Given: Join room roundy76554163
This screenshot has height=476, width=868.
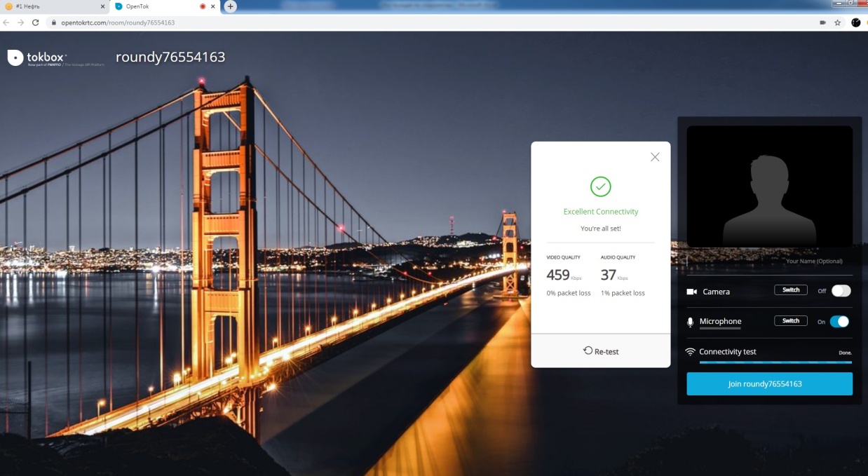Looking at the screenshot, I should pos(769,384).
